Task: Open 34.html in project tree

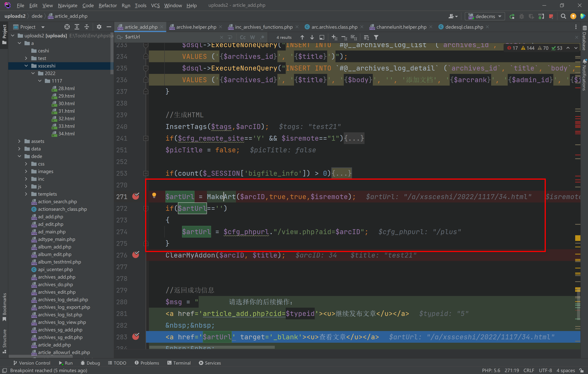Action: pos(66,134)
